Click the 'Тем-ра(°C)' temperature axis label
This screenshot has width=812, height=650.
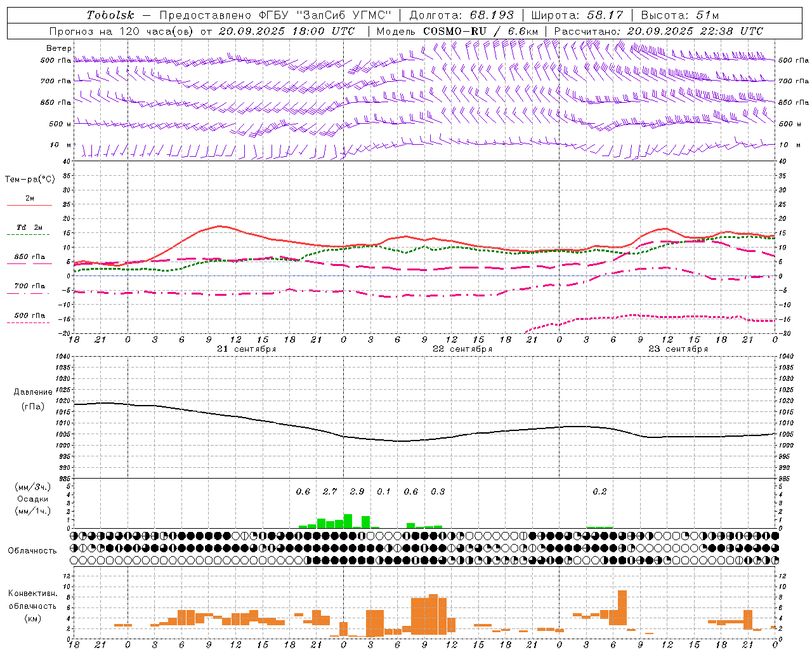pyautogui.click(x=30, y=180)
